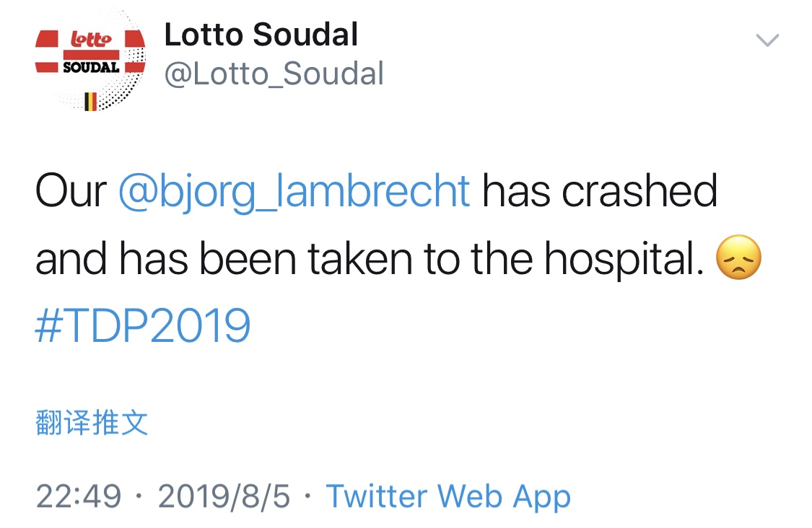Click 'and has been taken' in the tweet
This screenshot has width=812, height=528.
pos(224,258)
